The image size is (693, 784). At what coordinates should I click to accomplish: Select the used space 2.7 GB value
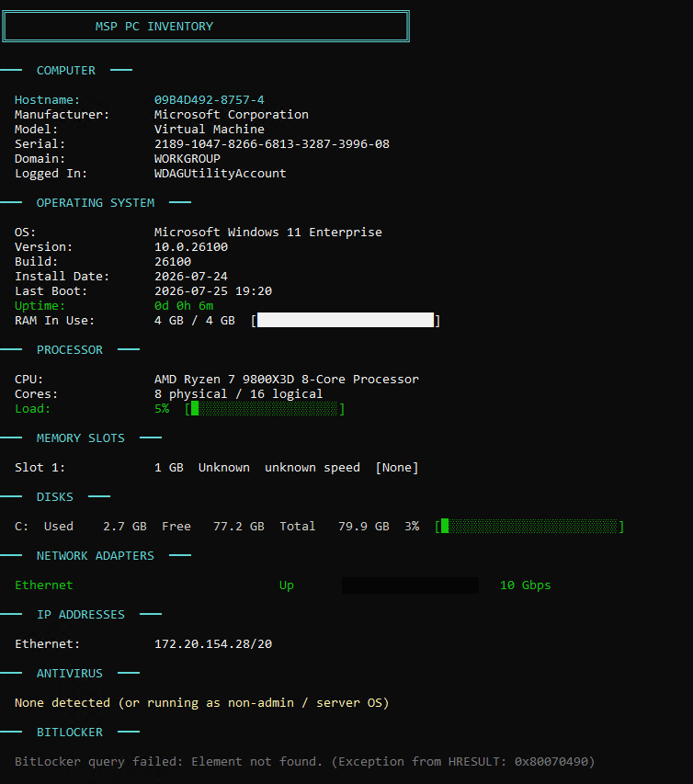coord(124,527)
